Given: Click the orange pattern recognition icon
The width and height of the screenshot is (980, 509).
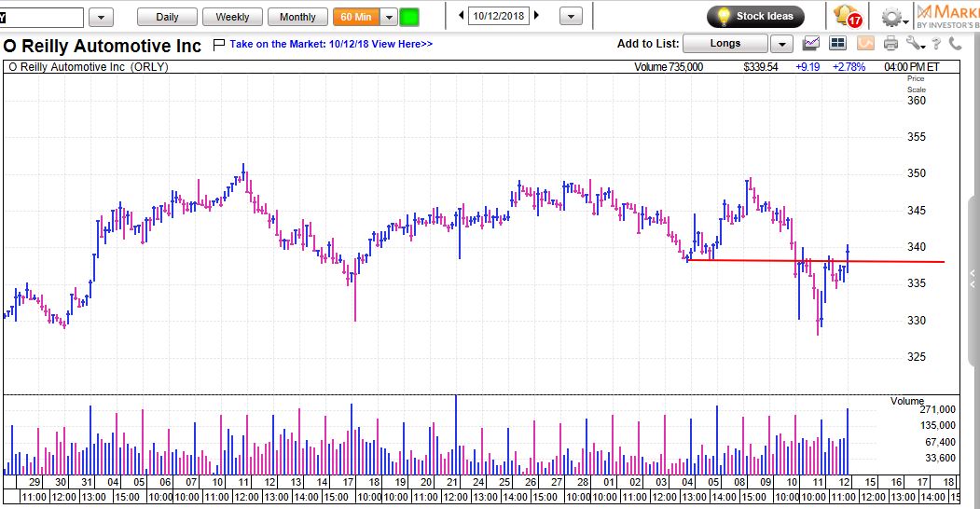Looking at the screenshot, I should coord(865,43).
